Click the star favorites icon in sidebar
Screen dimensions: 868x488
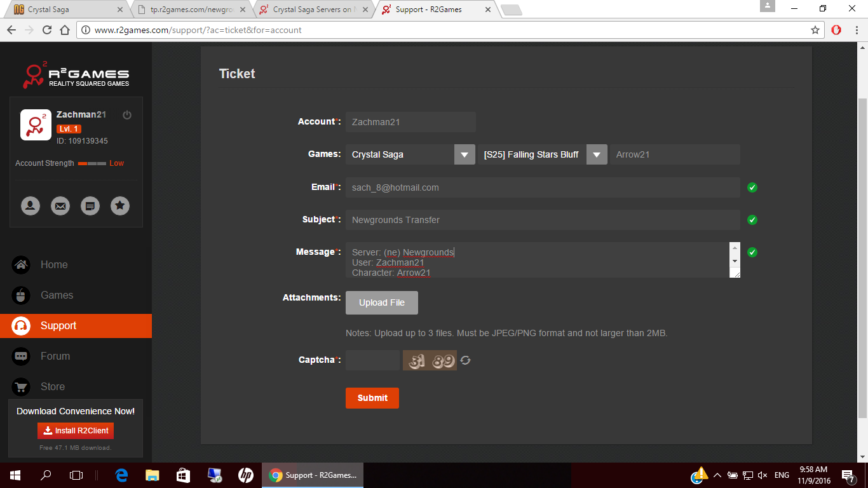[120, 206]
